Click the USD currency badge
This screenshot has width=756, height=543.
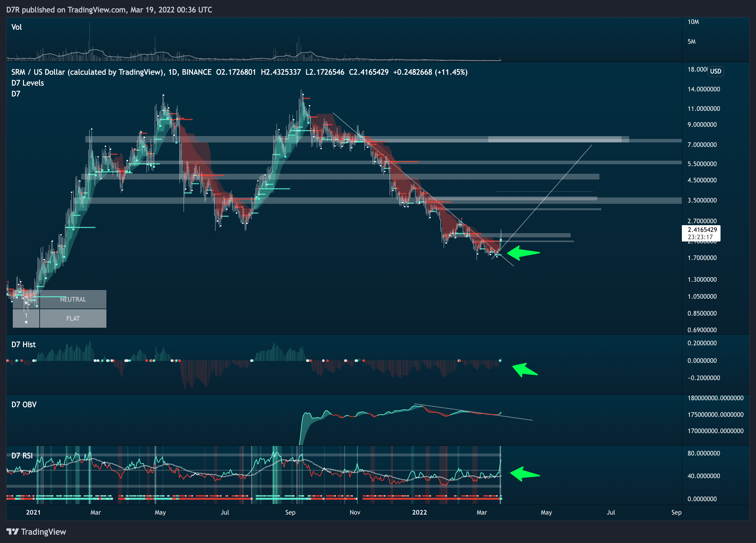pyautogui.click(x=715, y=71)
